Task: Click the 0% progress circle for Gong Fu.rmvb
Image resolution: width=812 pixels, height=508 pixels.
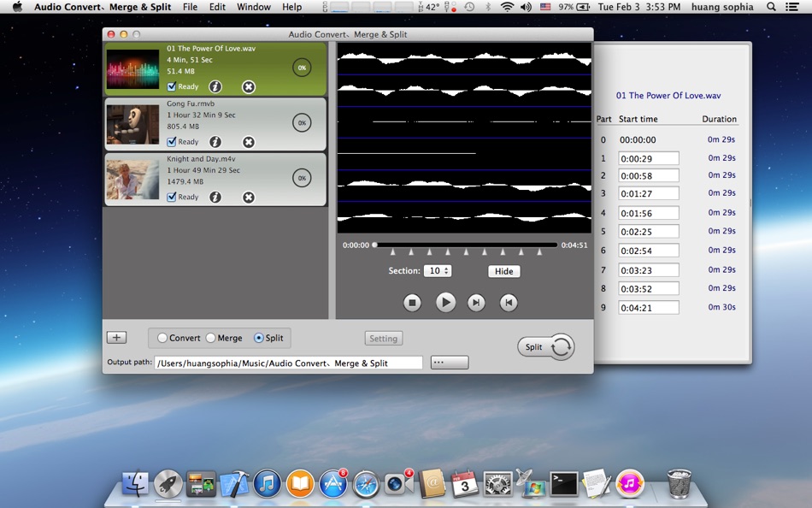Action: [x=302, y=123]
